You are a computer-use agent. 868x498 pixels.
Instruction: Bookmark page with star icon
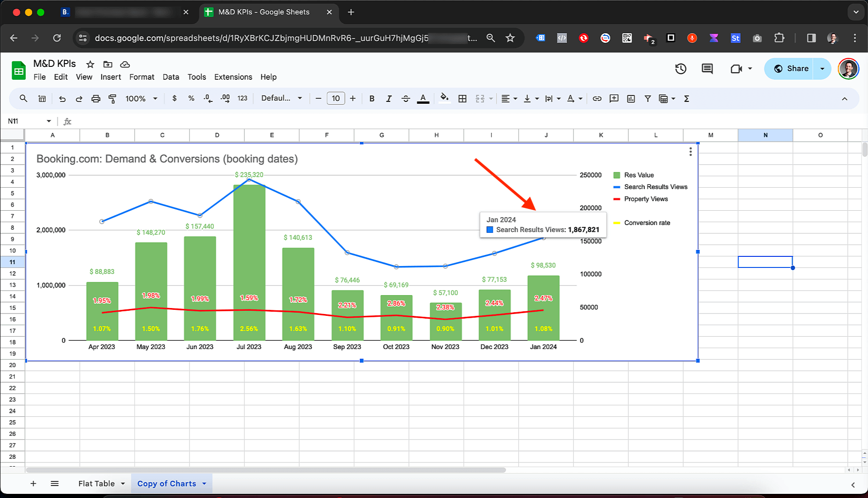point(510,38)
